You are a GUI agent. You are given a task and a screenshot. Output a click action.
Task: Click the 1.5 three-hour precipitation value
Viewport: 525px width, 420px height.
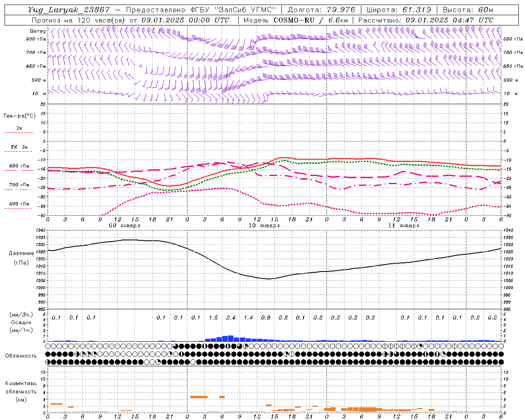213,317
